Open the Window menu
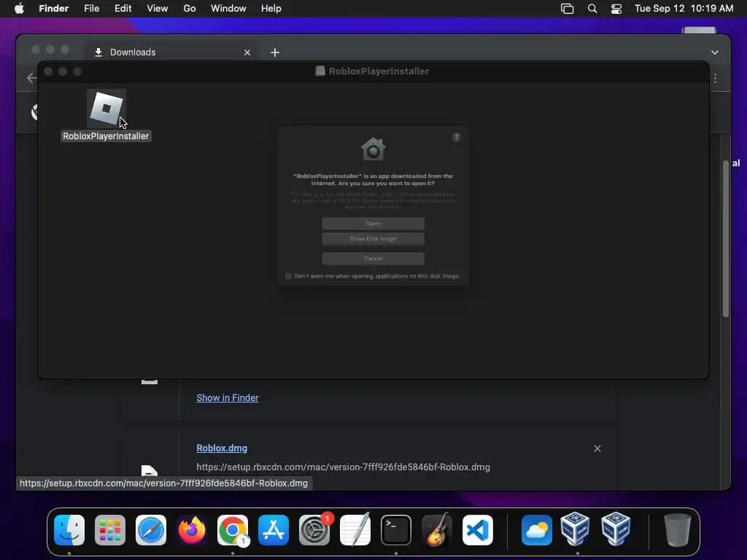This screenshot has height=560, width=747. point(228,9)
